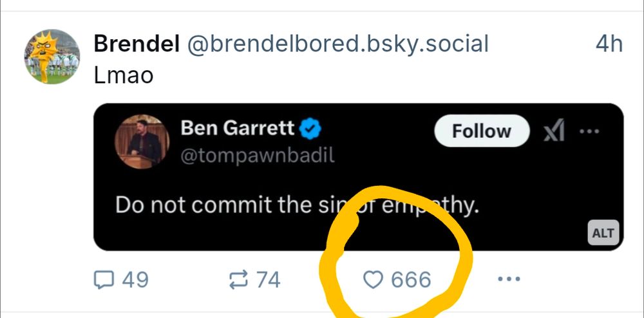Click Ben Garrett's blue verified badge
The image size is (644, 318).
312,129
